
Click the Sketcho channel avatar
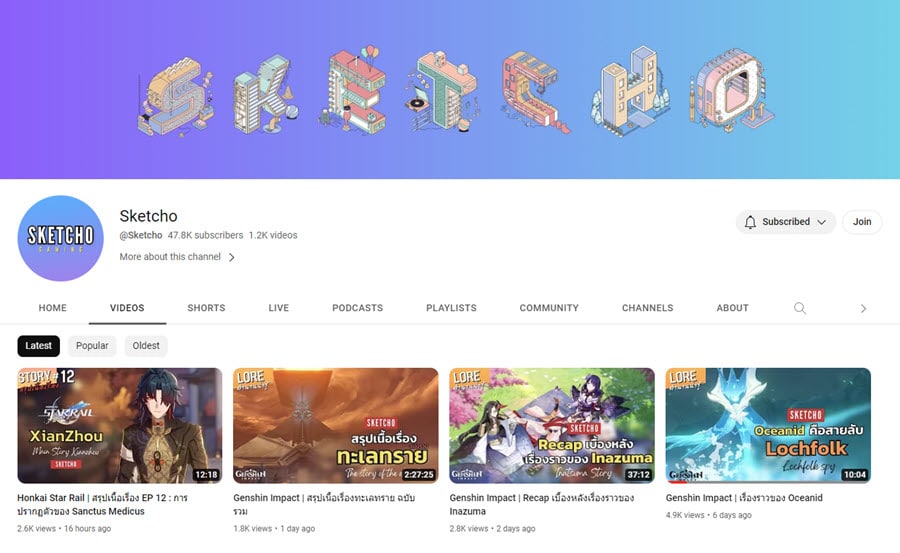(60, 238)
